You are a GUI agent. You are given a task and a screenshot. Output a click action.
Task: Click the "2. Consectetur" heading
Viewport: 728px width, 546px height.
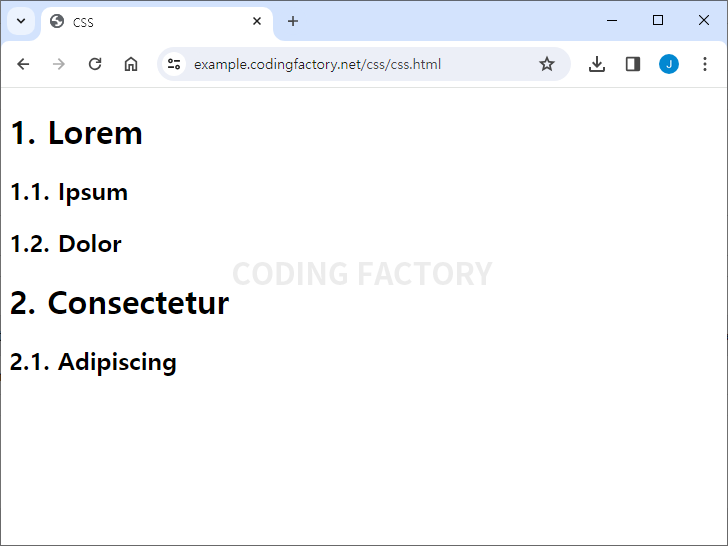click(120, 303)
